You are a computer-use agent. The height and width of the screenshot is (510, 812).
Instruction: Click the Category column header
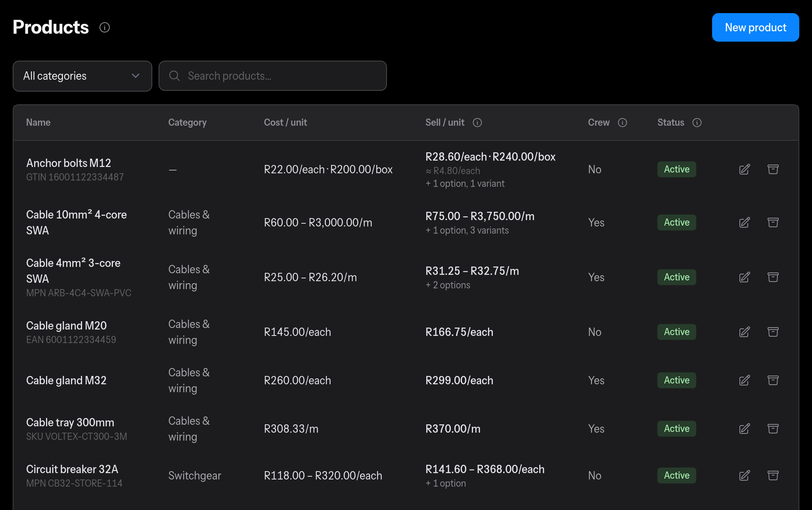187,123
